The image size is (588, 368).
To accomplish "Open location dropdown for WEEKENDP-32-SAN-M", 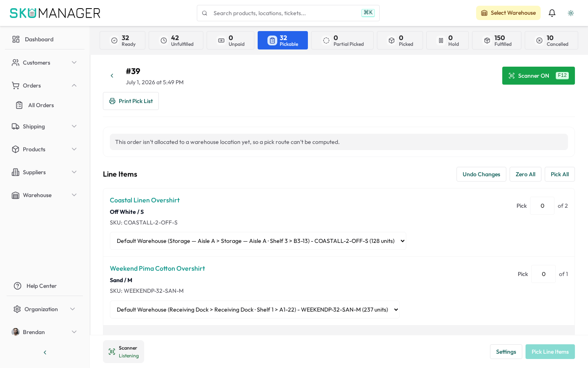I will (x=255, y=310).
